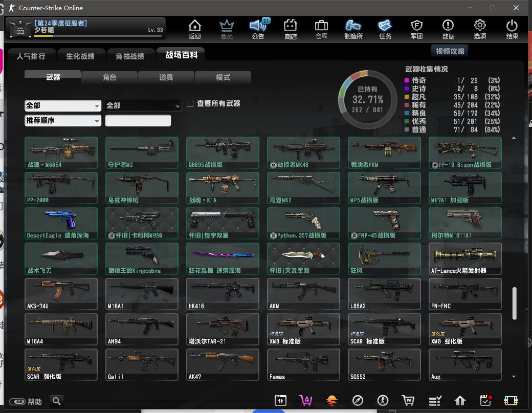Open the 公告 (Announcements) speaker icon
Image resolution: width=532 pixels, height=413 pixels.
(x=258, y=29)
